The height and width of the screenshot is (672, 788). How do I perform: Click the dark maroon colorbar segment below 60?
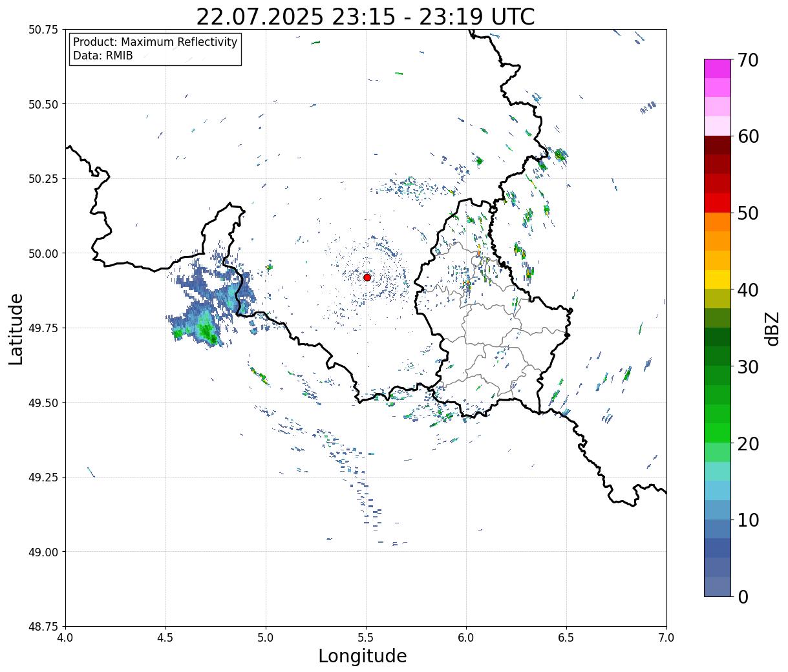718,145
